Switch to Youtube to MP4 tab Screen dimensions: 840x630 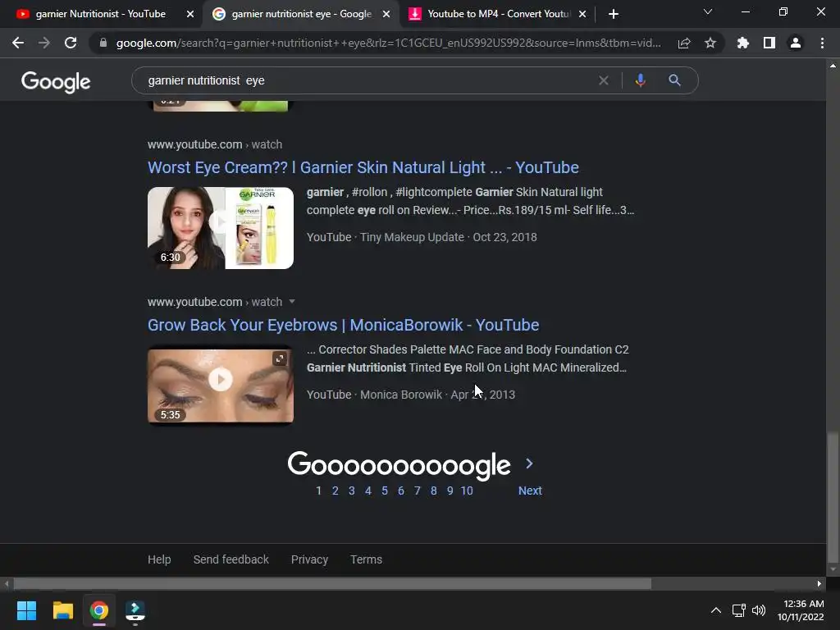pos(498,14)
